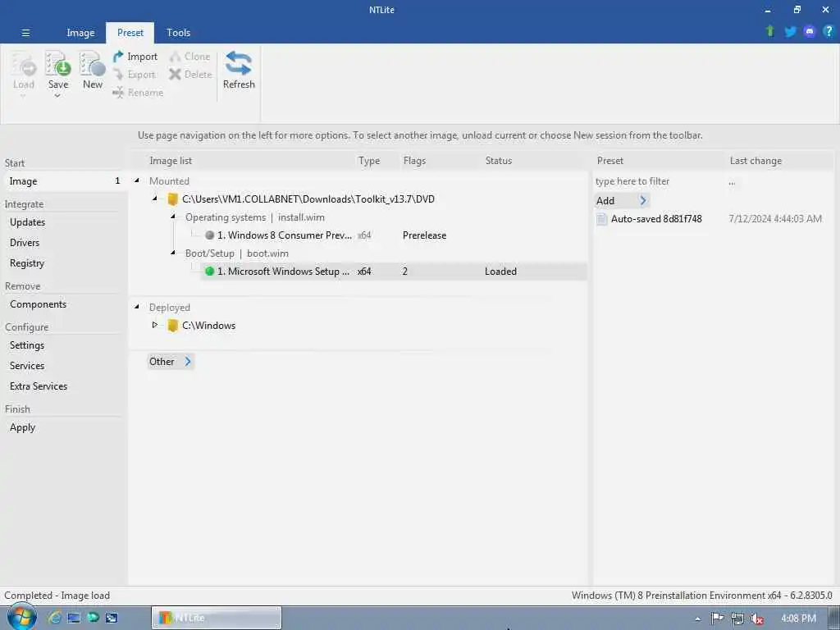This screenshot has height=630, width=840.
Task: Click the green loaded status dot
Action: click(209, 272)
